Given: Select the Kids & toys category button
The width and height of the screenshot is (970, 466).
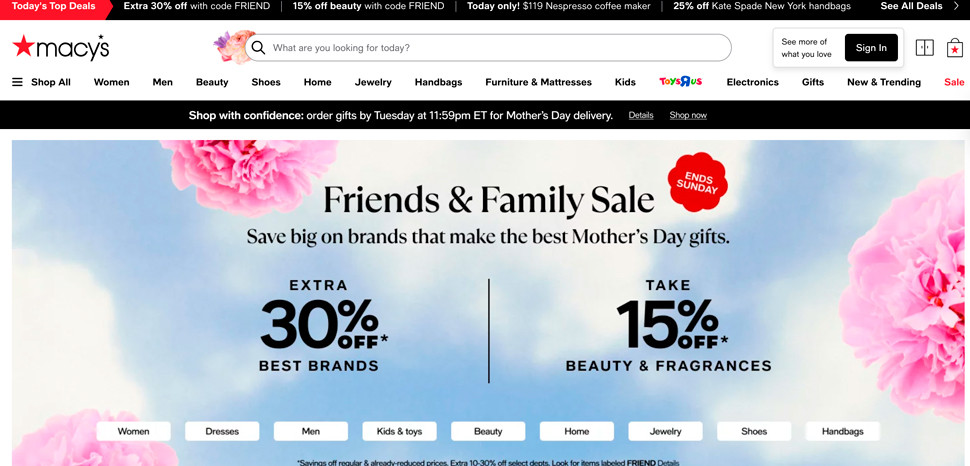Looking at the screenshot, I should [400, 431].
